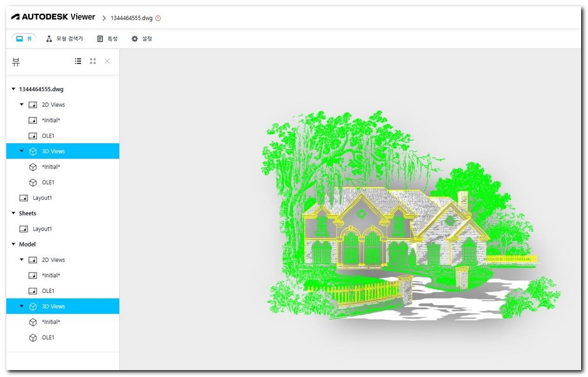The height and width of the screenshot is (377, 588).
Task: Open the 설정 (Settings) gear icon
Action: pos(134,38)
